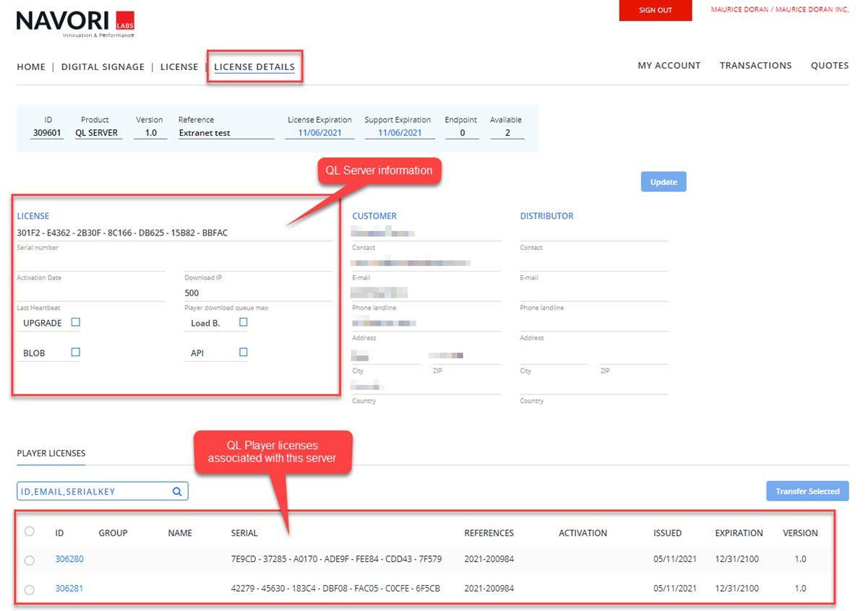Click Maurice Doran account name link
Image resolution: width=868 pixels, height=611 pixels.
point(780,10)
